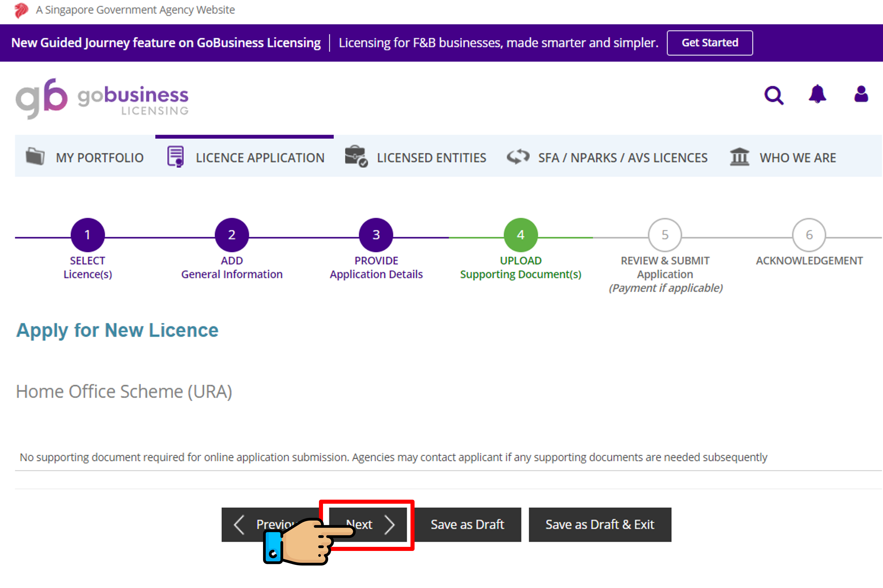Click the Who We Are building icon
This screenshot has height=588, width=883.
tap(739, 157)
